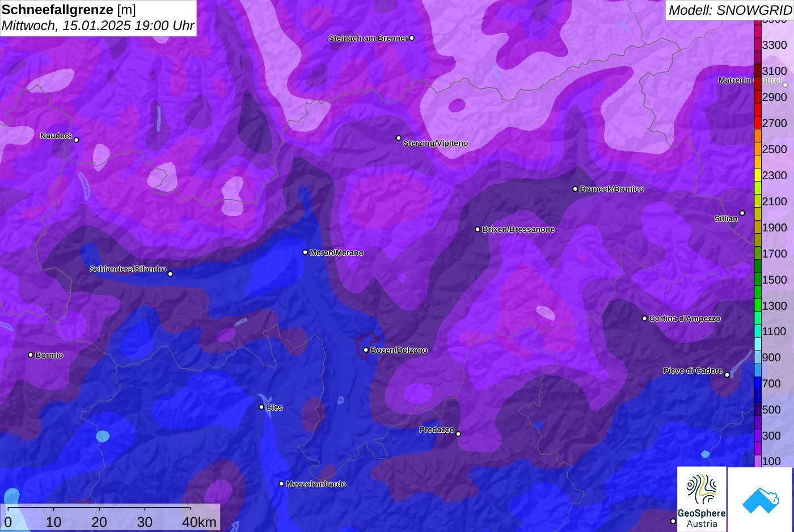Click the Steinach am Brenner marker dot
This screenshot has height=532, width=794.
tap(412, 38)
